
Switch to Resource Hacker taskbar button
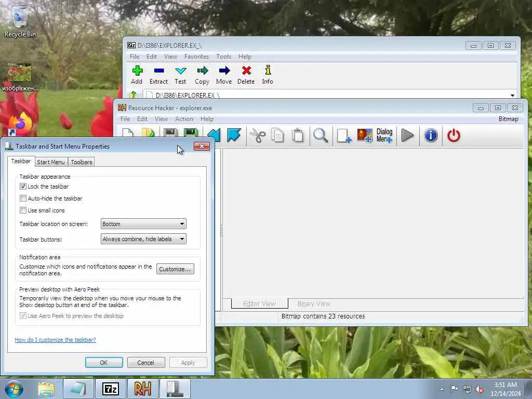point(142,389)
